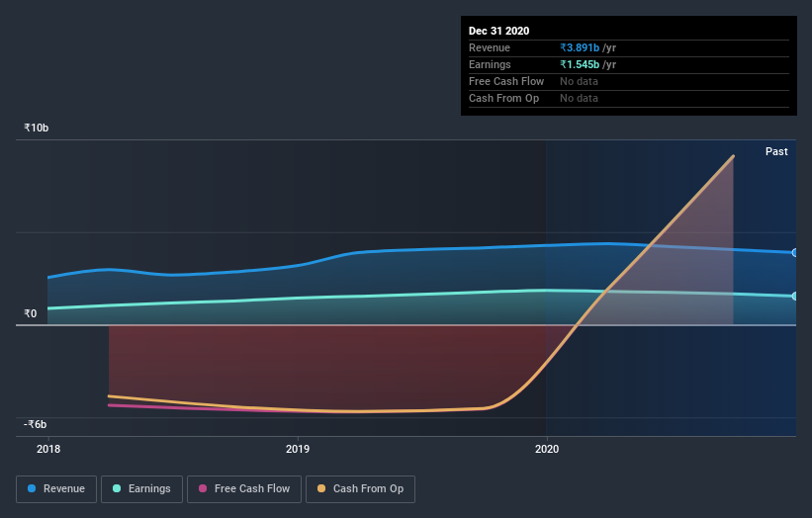Click the Past label on the chart
Screen dimensions: 812x518
tap(776, 151)
